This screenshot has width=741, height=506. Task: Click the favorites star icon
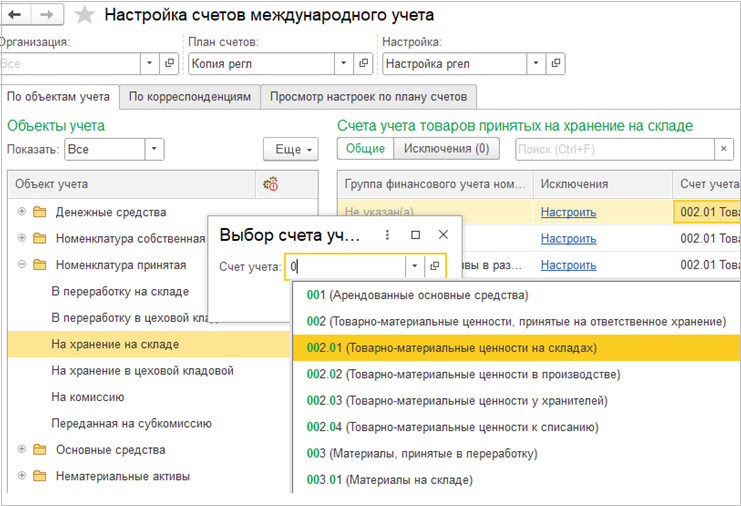85,15
